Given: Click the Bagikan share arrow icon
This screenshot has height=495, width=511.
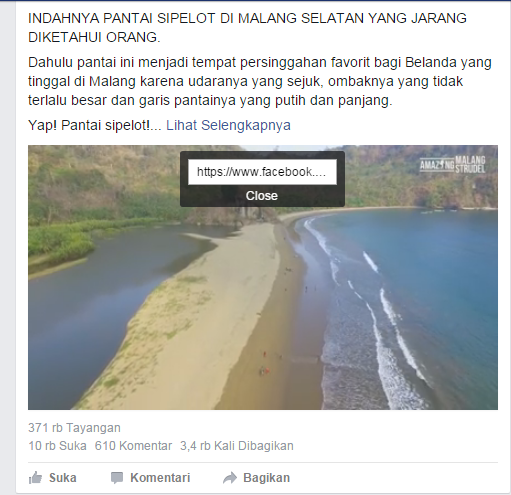Looking at the screenshot, I should [x=230, y=478].
